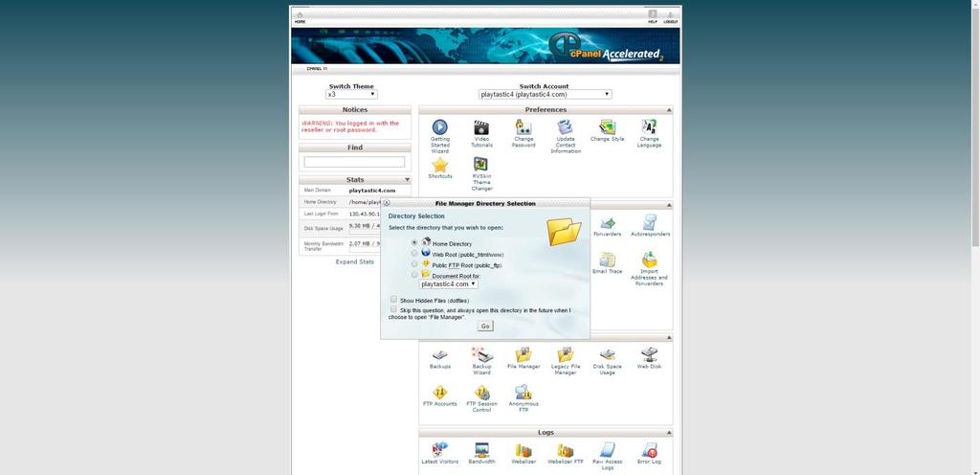Check the Skip this question checkbox
The image size is (980, 475).
pos(393,309)
